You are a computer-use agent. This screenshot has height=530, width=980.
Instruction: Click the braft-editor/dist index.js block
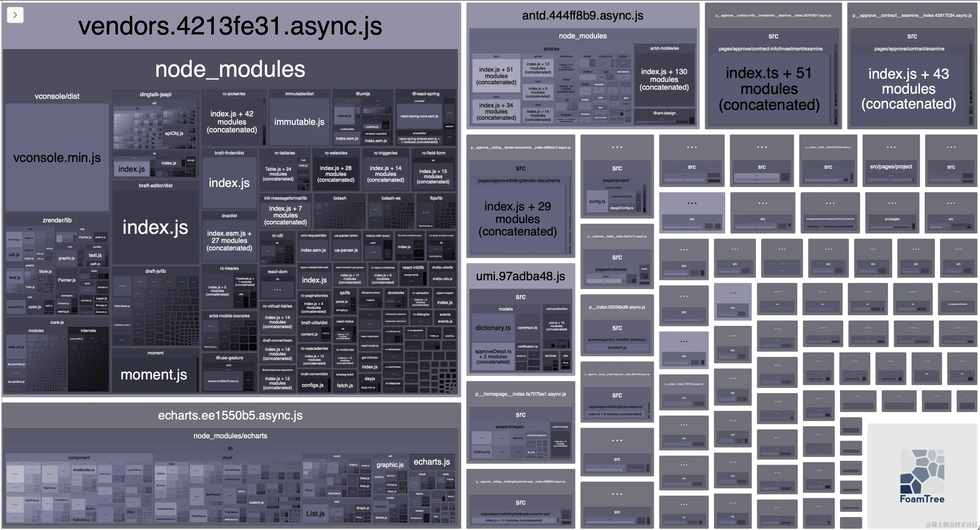point(155,227)
